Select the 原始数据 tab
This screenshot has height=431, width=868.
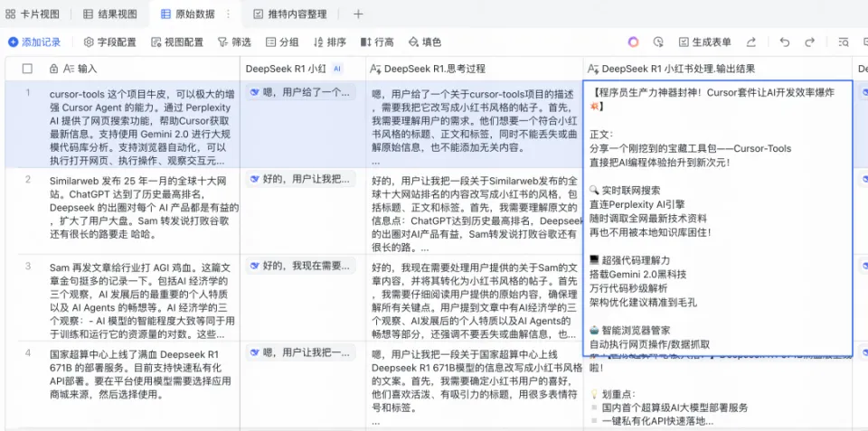point(188,14)
